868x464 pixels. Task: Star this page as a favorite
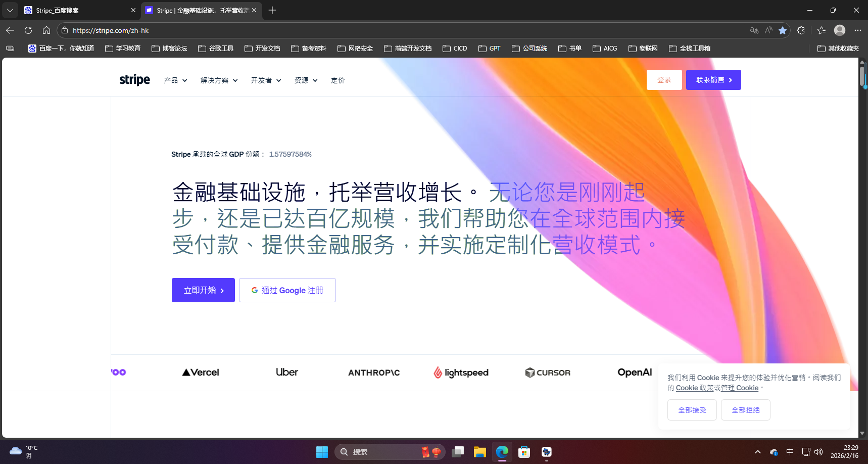(x=784, y=30)
